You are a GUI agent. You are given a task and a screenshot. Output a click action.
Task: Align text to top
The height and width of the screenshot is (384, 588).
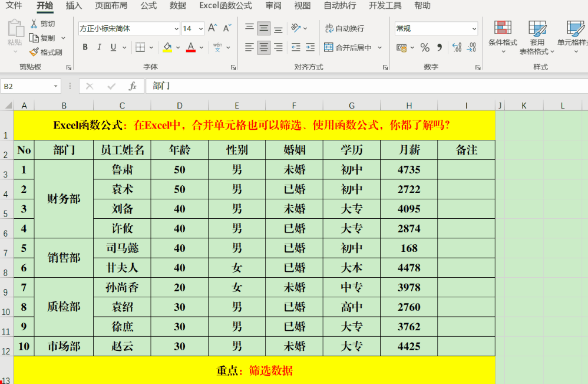point(249,28)
